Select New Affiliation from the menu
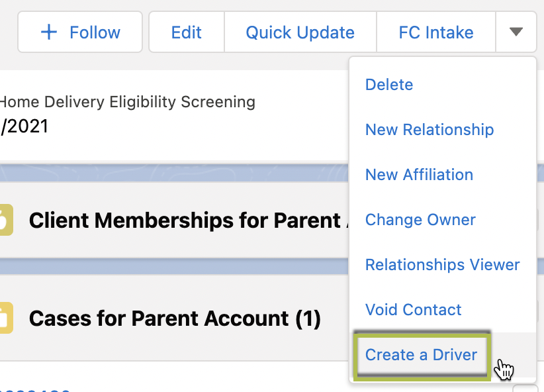 419,174
